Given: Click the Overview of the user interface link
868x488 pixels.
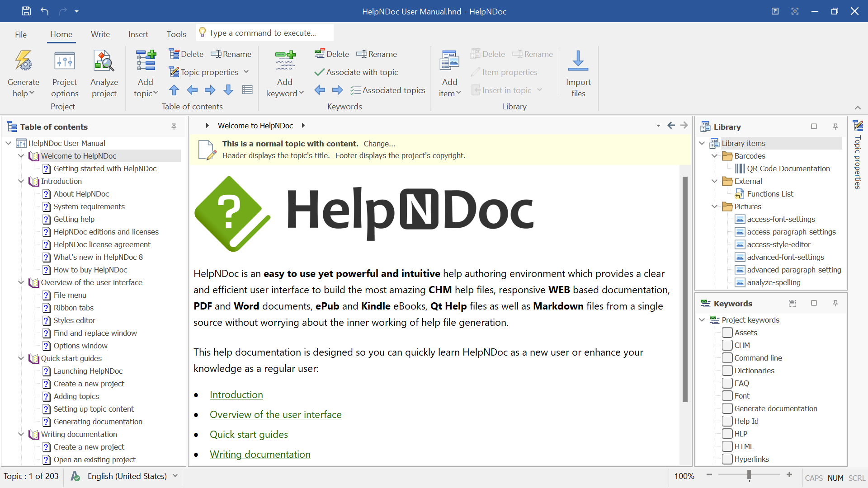Looking at the screenshot, I should point(275,415).
